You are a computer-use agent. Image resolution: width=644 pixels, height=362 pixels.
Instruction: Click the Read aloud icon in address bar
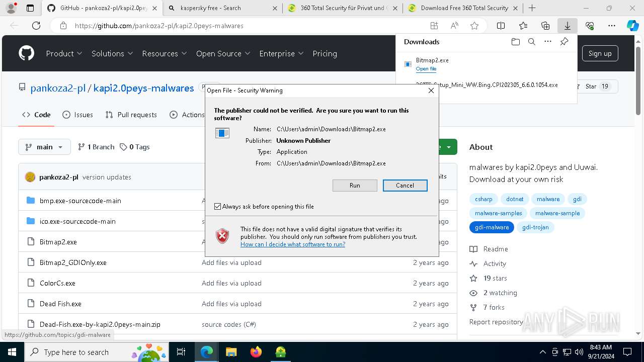tap(454, 26)
